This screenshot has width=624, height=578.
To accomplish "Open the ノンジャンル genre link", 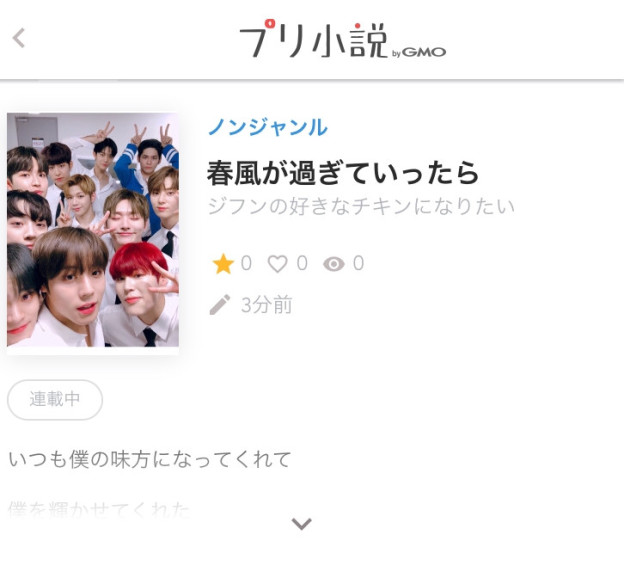I will 268,127.
